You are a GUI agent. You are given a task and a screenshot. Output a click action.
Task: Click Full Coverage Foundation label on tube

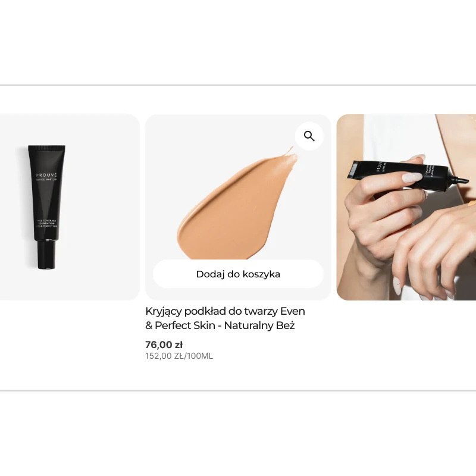click(x=46, y=223)
